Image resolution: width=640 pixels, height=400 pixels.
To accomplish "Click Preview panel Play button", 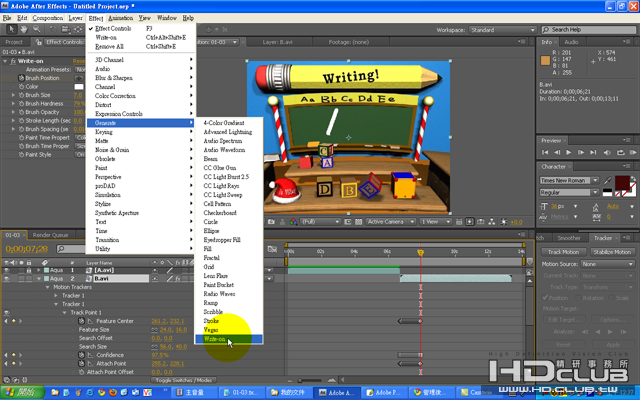I will (x=569, y=152).
